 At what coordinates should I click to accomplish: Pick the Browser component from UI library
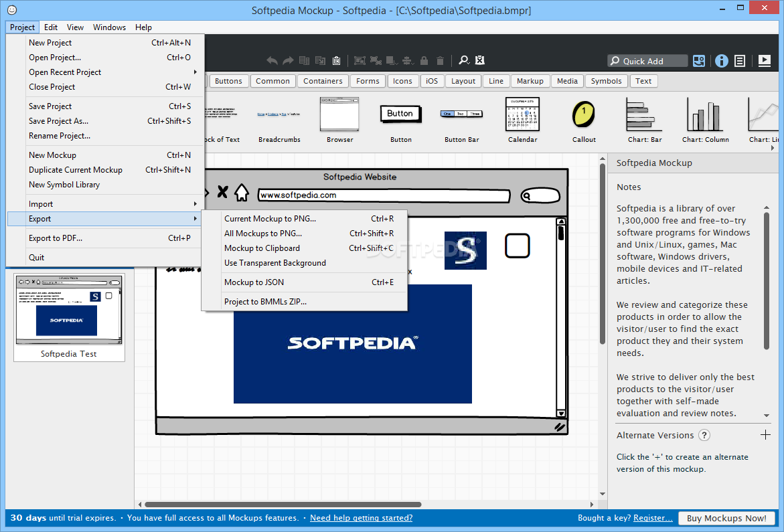(340, 120)
